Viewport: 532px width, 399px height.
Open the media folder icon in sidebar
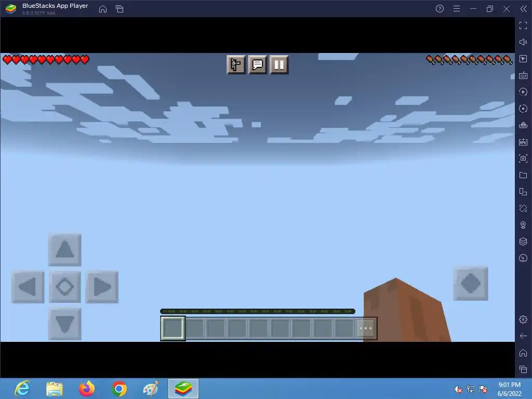pos(523,175)
